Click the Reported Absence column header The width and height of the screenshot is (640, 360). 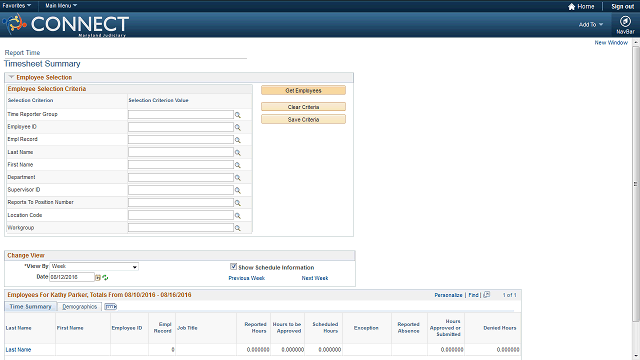(x=409, y=328)
